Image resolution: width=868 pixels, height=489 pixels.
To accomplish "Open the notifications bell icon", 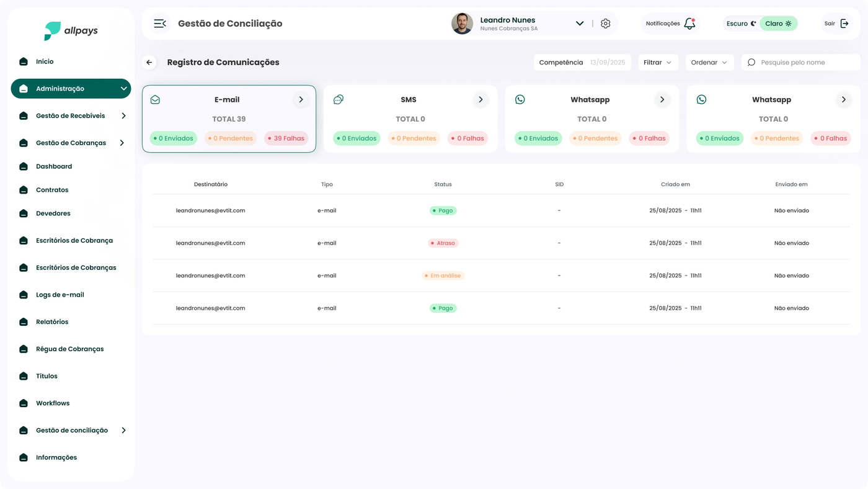I will (689, 24).
